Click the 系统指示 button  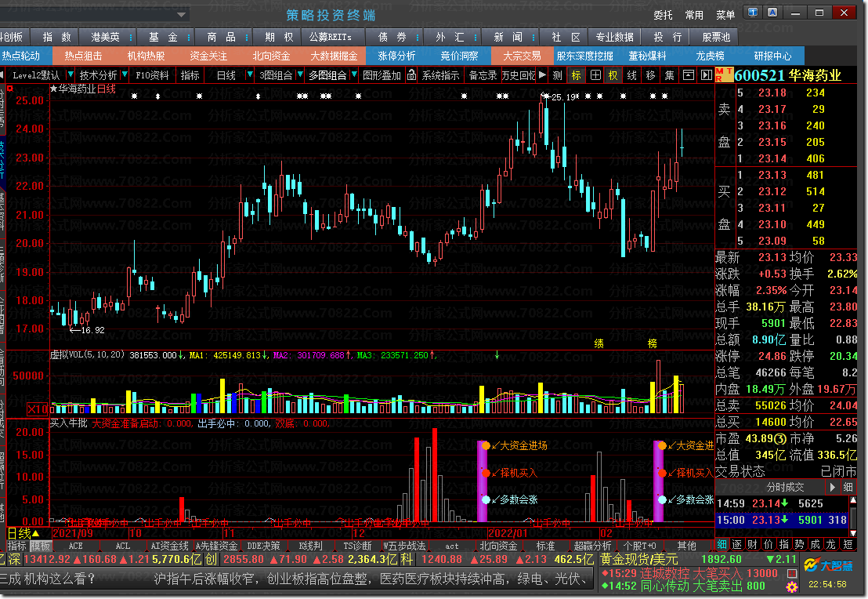coord(440,75)
